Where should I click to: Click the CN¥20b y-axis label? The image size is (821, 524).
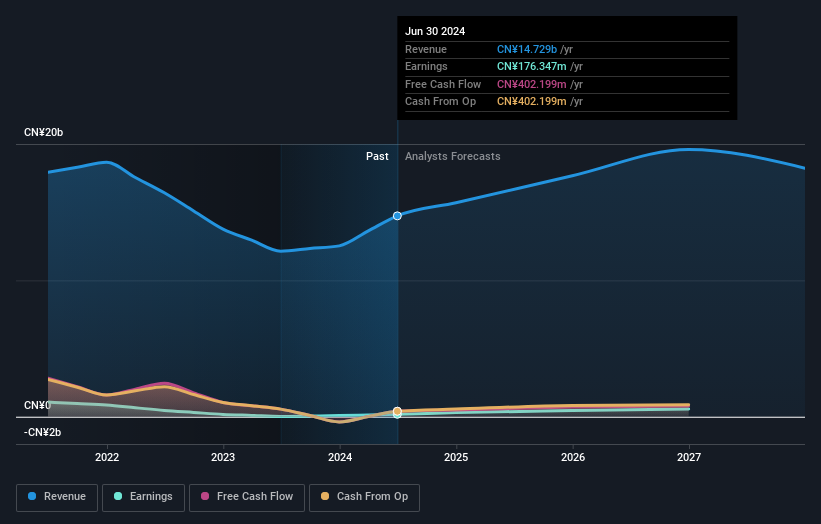43,133
